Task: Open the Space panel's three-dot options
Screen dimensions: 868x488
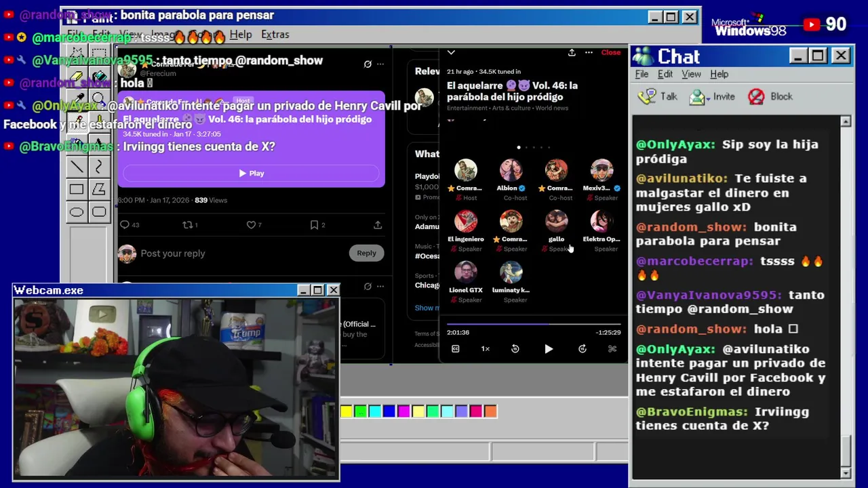Action: point(589,52)
